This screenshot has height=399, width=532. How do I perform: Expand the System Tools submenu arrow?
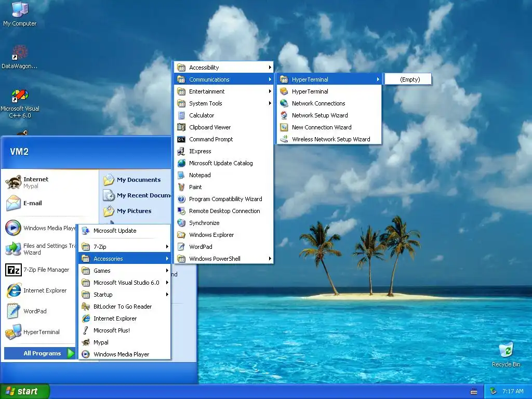click(270, 103)
